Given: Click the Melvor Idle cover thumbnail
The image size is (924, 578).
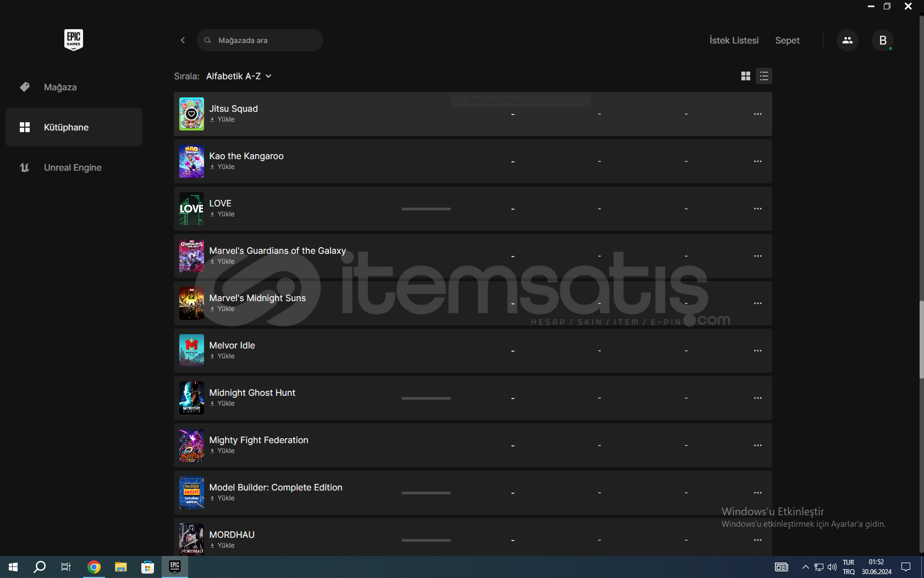Looking at the screenshot, I should pyautogui.click(x=191, y=351).
